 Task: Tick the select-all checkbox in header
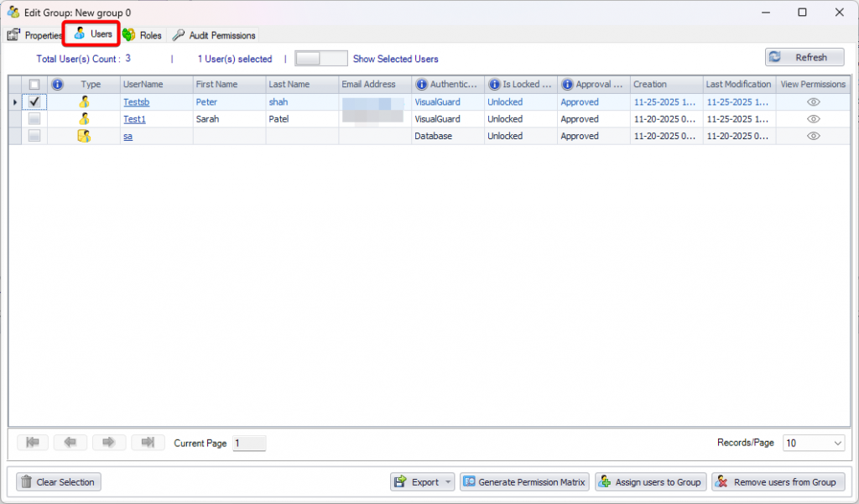click(x=34, y=85)
